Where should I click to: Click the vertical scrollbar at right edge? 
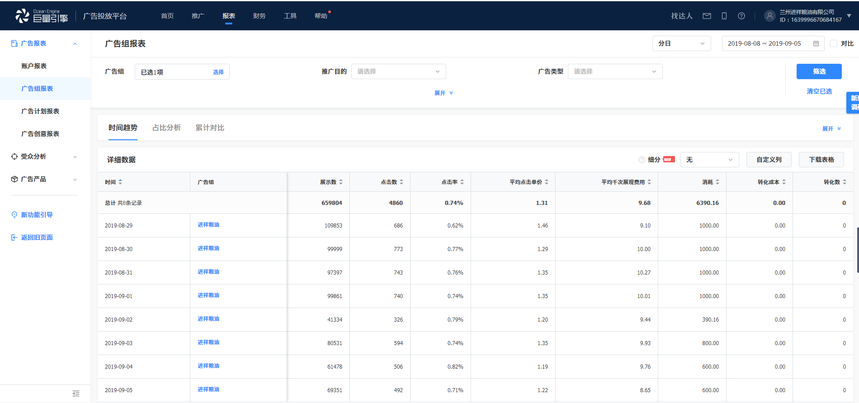pos(857,250)
